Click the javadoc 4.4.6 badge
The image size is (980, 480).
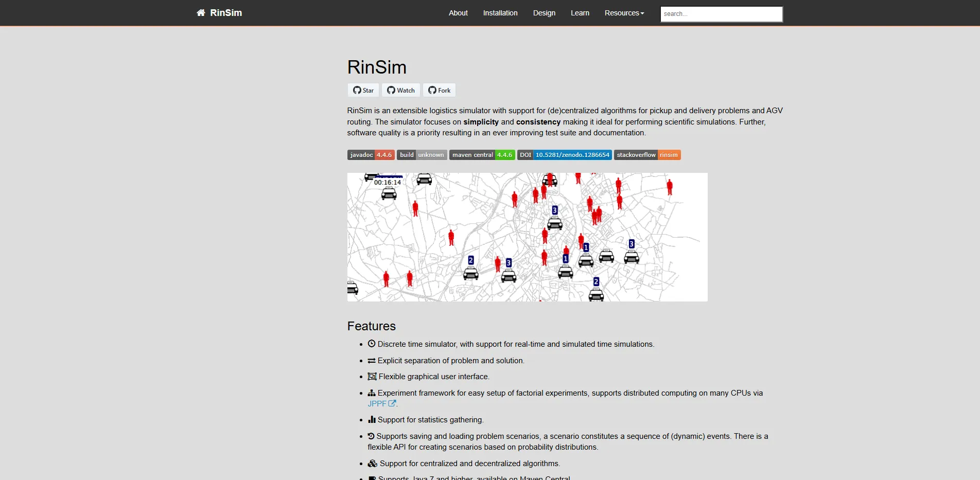[x=371, y=155]
